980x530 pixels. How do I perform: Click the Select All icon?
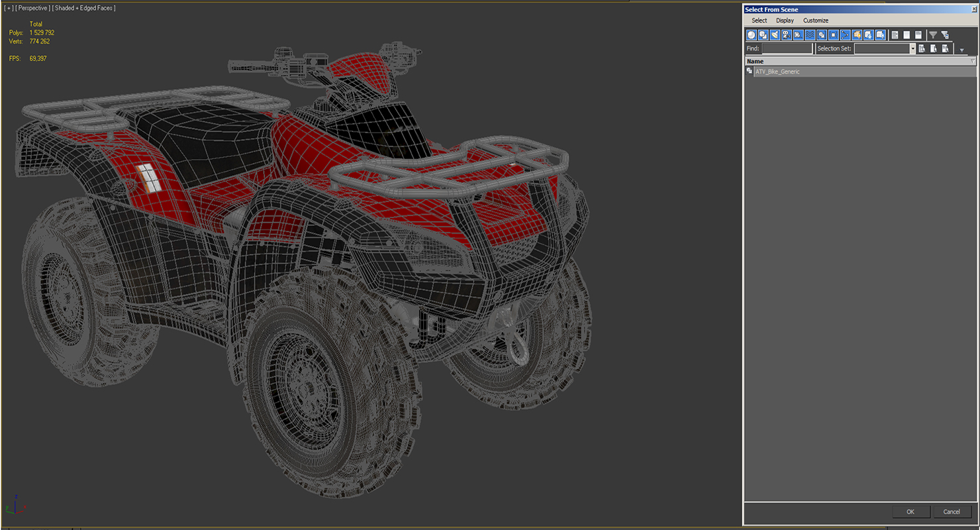(895, 34)
